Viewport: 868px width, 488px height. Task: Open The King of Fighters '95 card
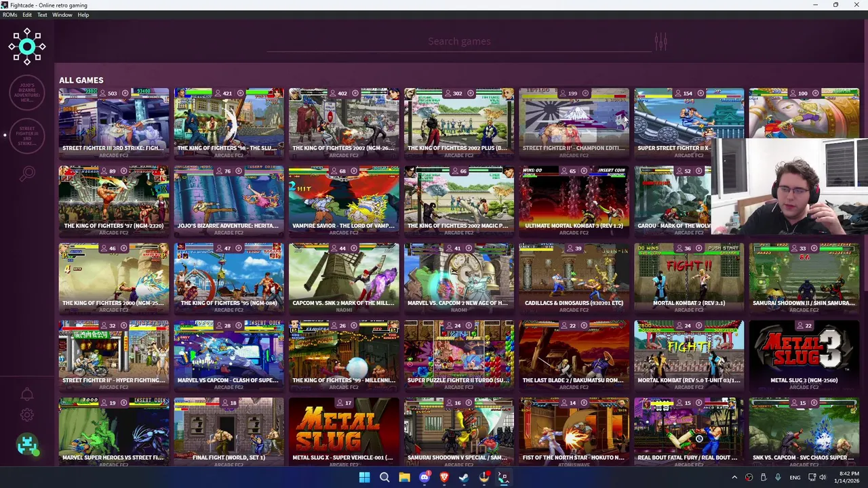(229, 278)
